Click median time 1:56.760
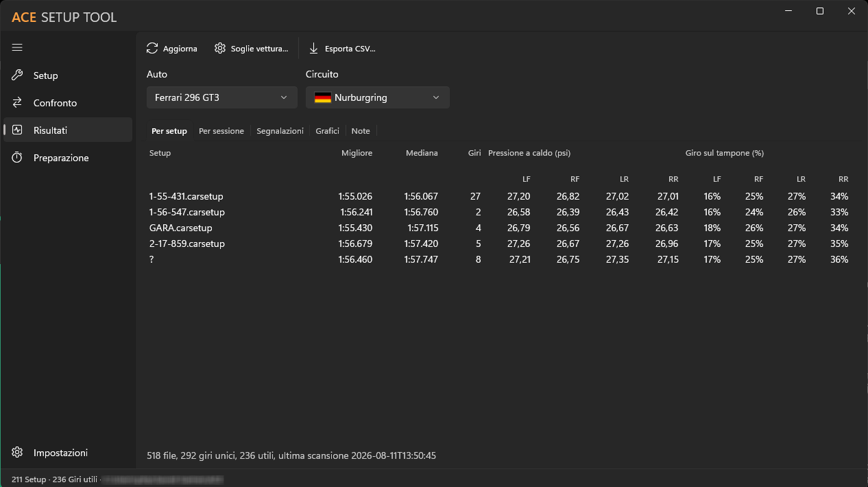 421,212
